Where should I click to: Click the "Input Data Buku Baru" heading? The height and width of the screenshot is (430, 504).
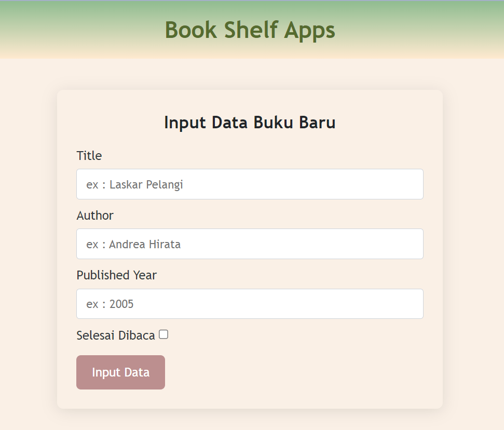click(x=250, y=123)
